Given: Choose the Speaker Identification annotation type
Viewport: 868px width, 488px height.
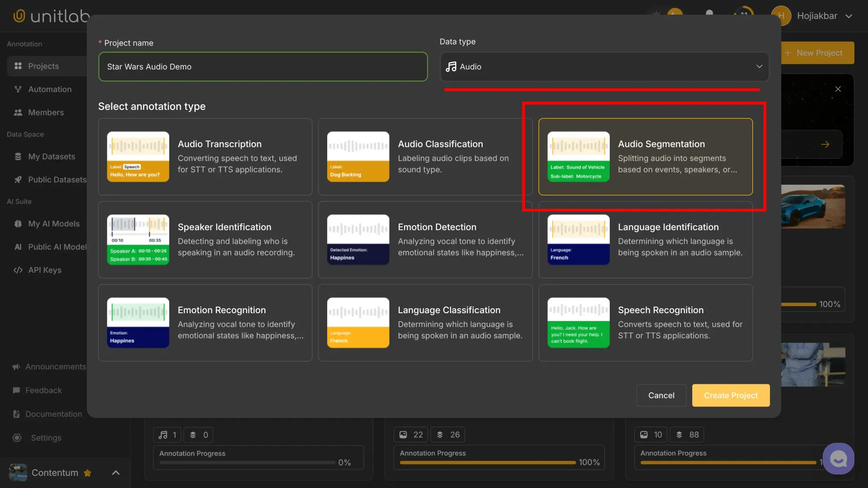Looking at the screenshot, I should [x=205, y=239].
